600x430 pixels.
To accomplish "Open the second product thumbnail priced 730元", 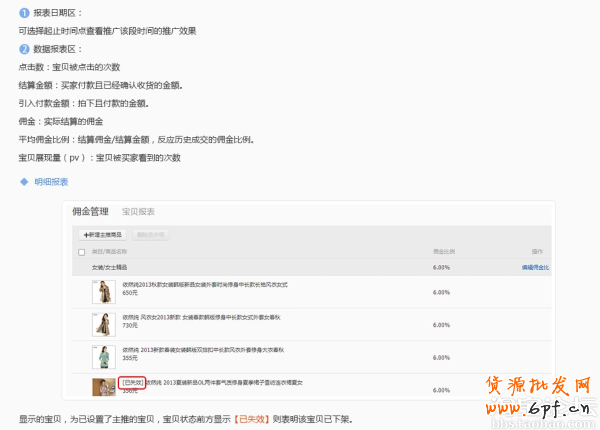I will coord(102,324).
